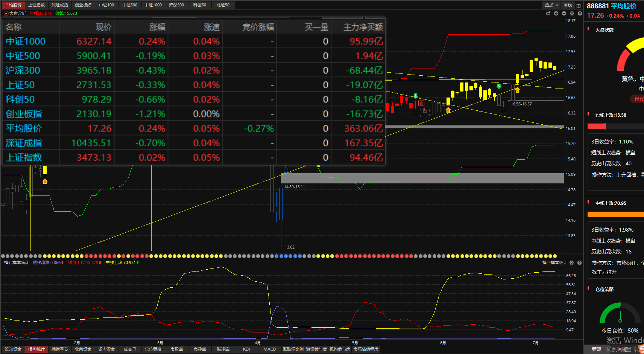Click the orange up-arrow signal near 16.56-16.57
The image size is (644, 354).
(517, 90)
